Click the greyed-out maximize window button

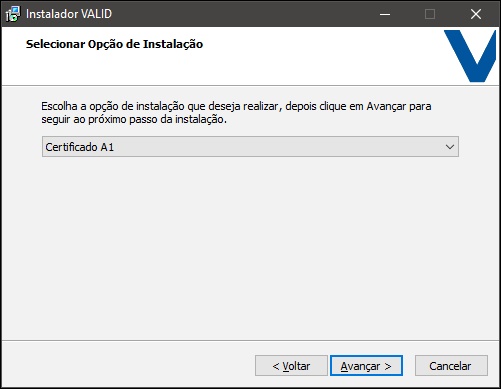(x=430, y=14)
